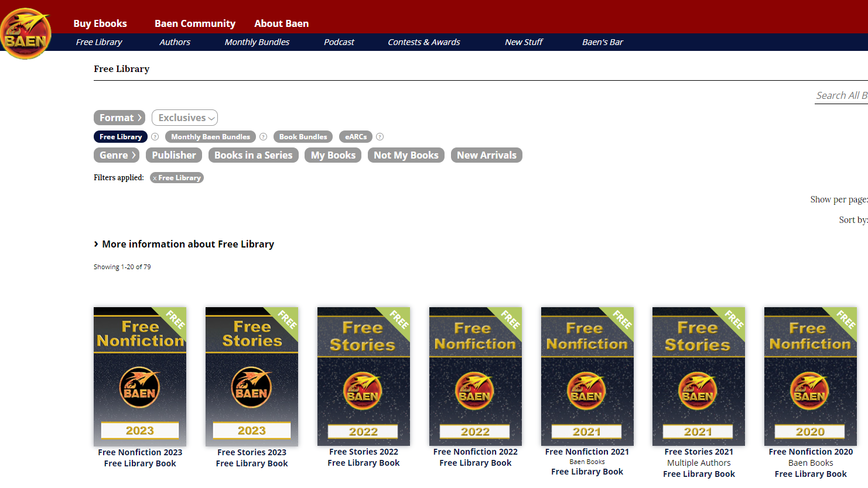This screenshot has width=868, height=488.
Task: Expand More information about Free Library
Action: [184, 244]
